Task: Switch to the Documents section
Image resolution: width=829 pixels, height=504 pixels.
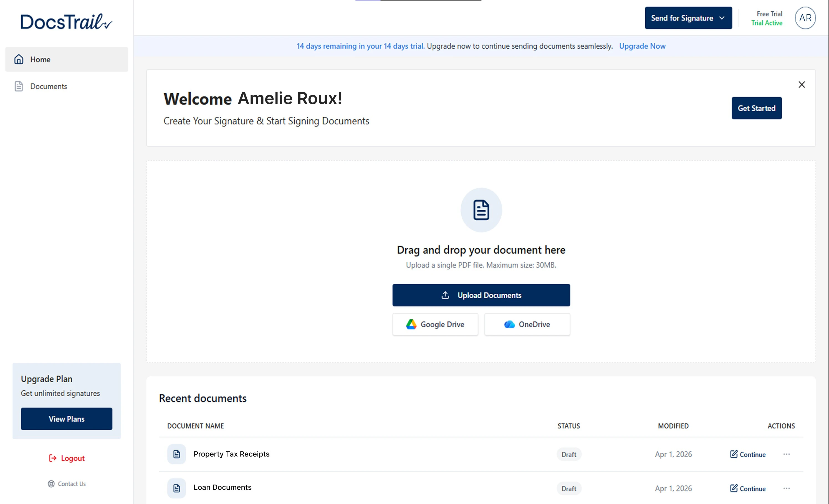Action: 49,86
